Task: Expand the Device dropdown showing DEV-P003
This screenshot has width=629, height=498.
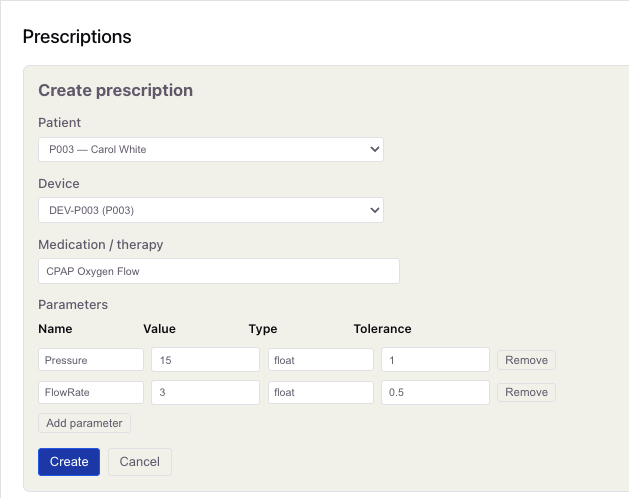Action: [210, 211]
